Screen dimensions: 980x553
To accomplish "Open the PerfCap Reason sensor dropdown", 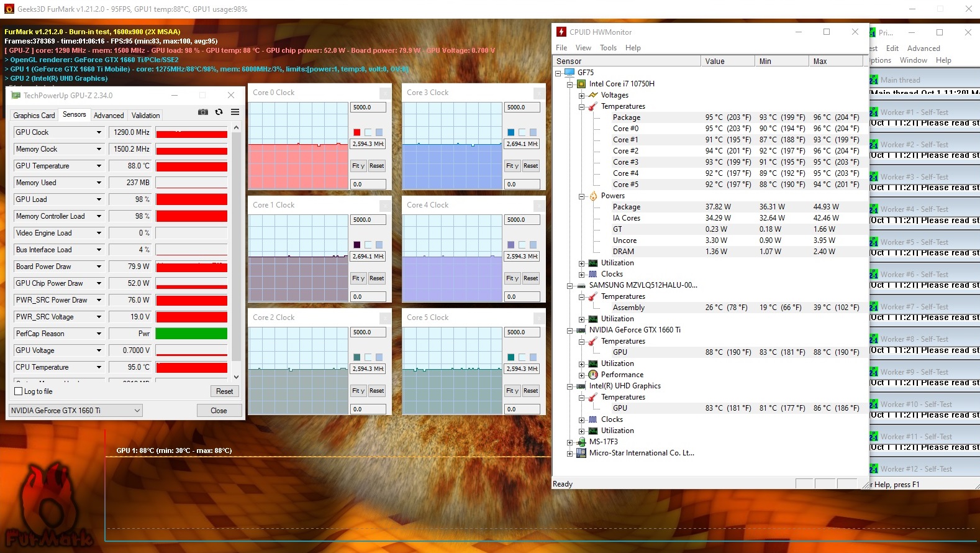I will 99,334.
